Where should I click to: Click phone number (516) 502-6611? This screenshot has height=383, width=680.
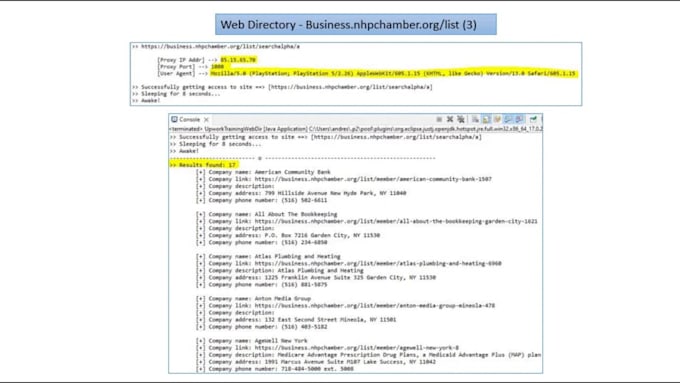[x=304, y=200]
